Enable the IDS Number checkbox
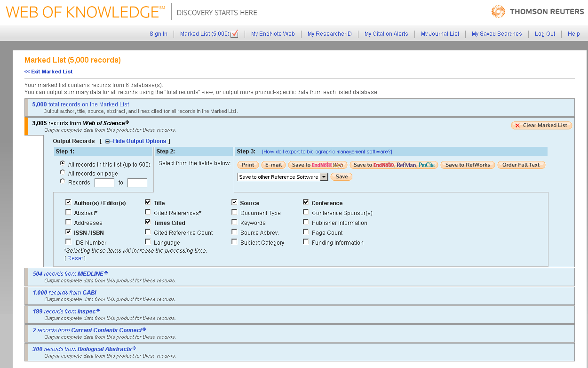 tap(68, 241)
